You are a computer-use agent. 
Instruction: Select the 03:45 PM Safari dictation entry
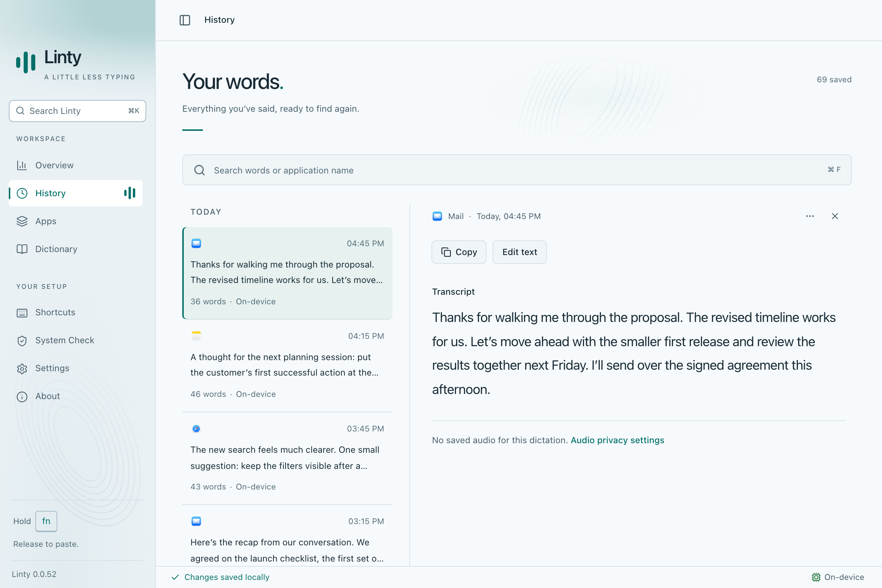coord(287,458)
